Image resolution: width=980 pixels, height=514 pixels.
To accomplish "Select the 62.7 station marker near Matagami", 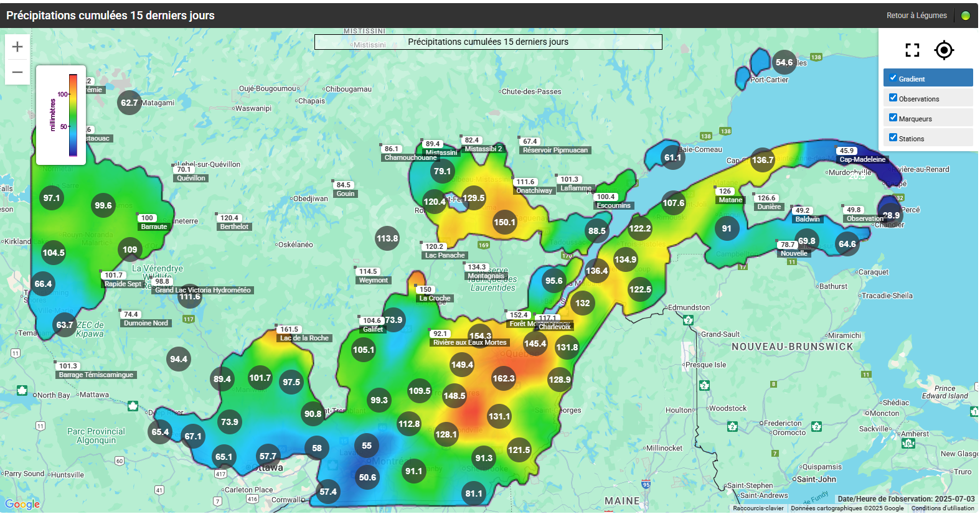I will click(x=129, y=103).
